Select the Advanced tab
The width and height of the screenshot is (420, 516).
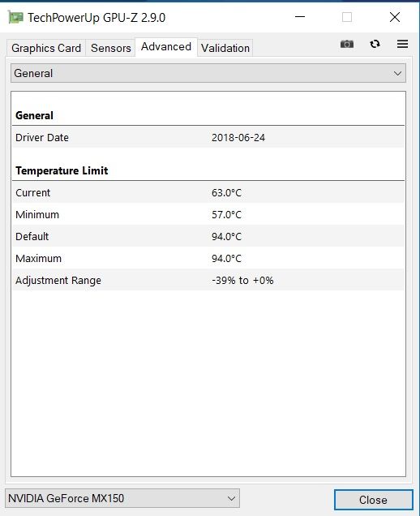166,47
